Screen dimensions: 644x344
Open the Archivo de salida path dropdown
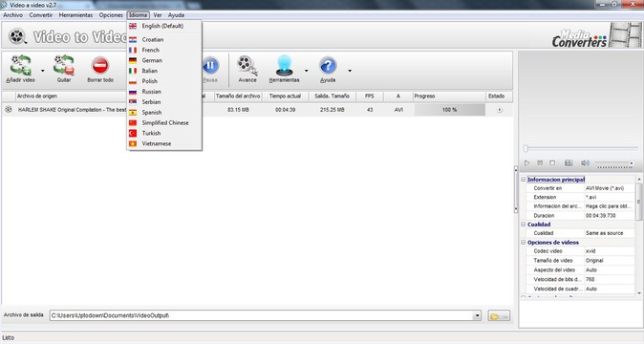tap(477, 315)
